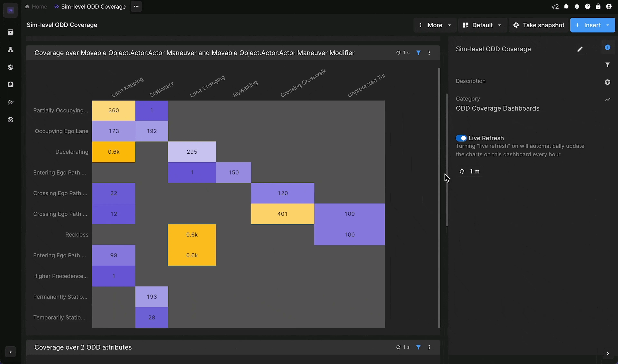Screen dimensions: 618x364
Task: Click the yellow 360 Lane Keeping heatmap cell
Action: click(x=114, y=110)
